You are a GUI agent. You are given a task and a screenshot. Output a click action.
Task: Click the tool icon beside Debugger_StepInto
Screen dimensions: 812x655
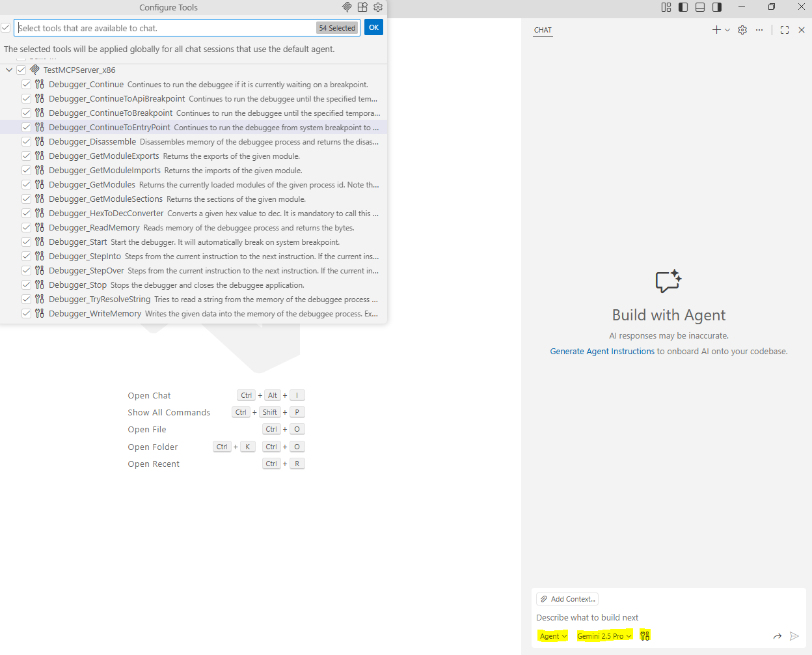(40, 256)
